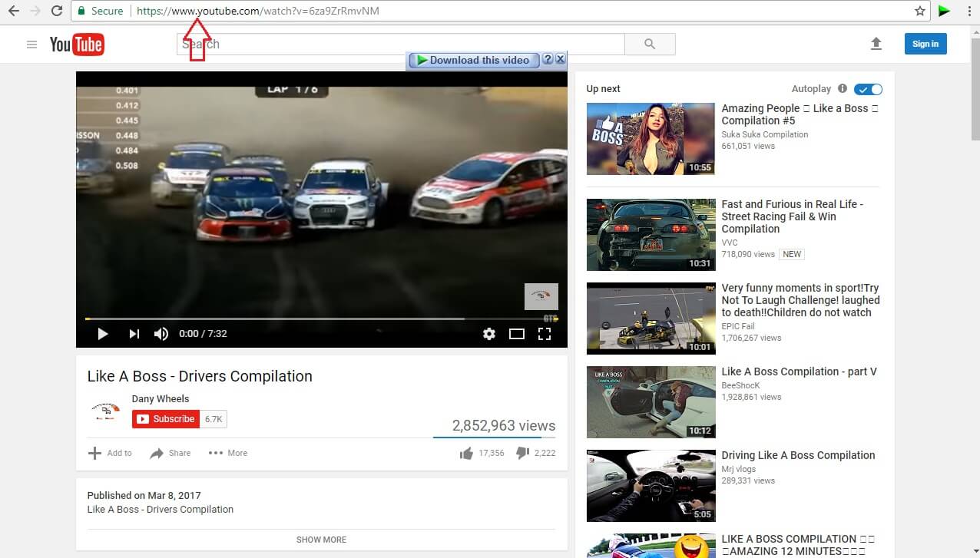Image resolution: width=980 pixels, height=558 pixels.
Task: Open Driving Like A Boss Compilation thumbnail
Action: (x=651, y=486)
